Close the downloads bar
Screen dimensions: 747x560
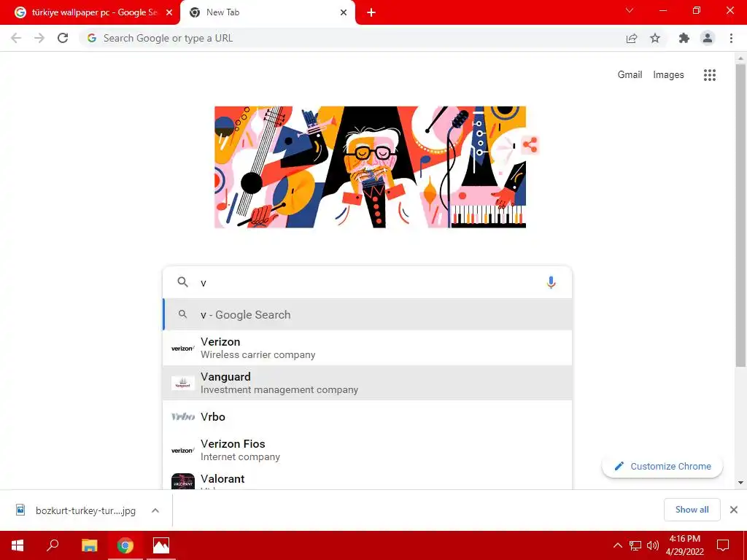[734, 510]
